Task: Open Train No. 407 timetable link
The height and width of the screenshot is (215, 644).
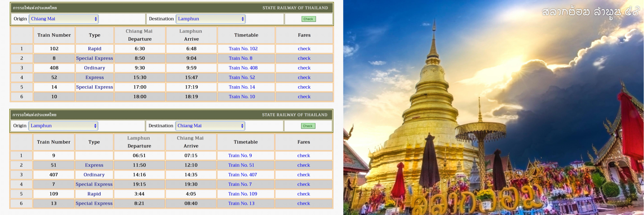Action: tap(242, 175)
